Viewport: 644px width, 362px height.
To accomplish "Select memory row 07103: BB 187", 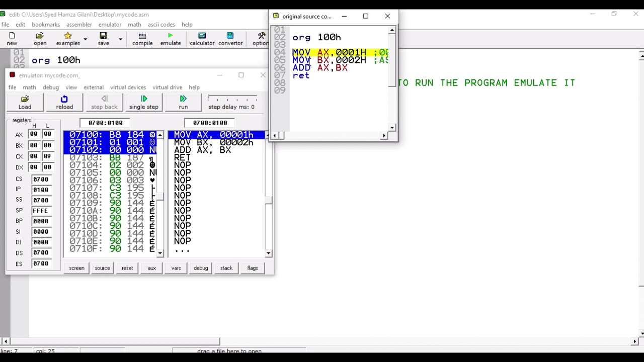I will tap(110, 158).
